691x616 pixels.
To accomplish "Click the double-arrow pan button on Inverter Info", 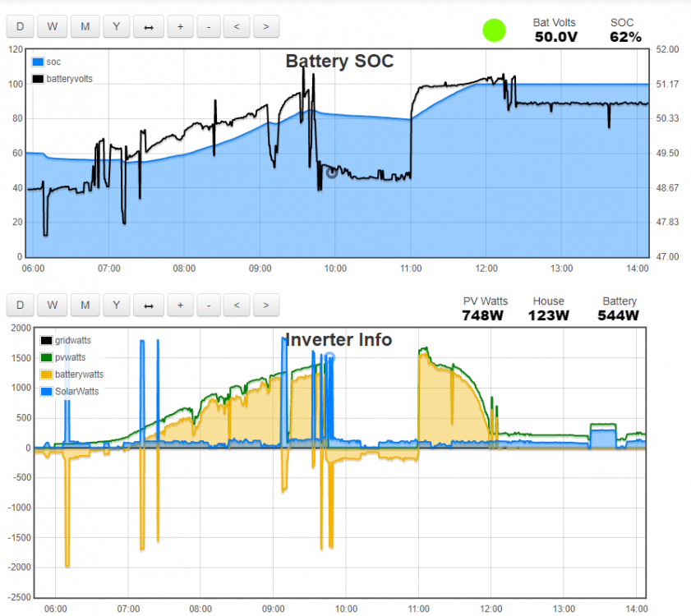I will coord(149,305).
